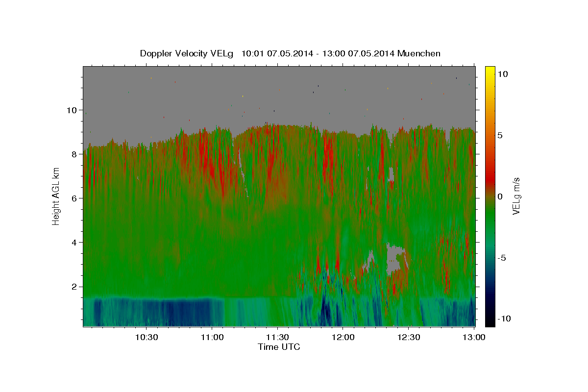Image resolution: width=588 pixels, height=392 pixels.
Task: Click the 11:30 time tick label
Action: click(277, 337)
